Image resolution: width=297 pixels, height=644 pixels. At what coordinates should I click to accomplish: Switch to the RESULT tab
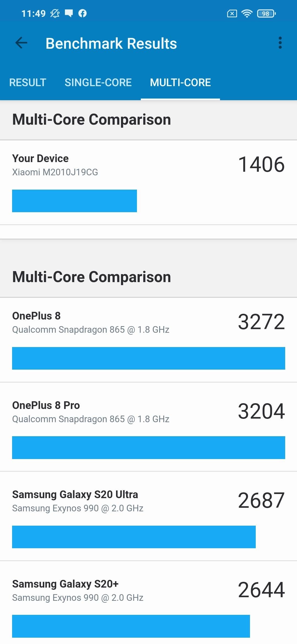[x=28, y=82]
